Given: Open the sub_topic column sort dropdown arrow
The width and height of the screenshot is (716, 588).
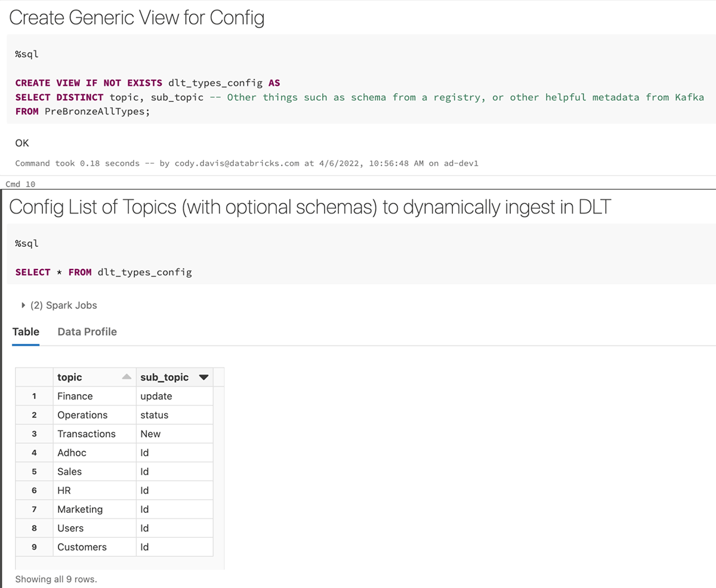Looking at the screenshot, I should pos(203,377).
